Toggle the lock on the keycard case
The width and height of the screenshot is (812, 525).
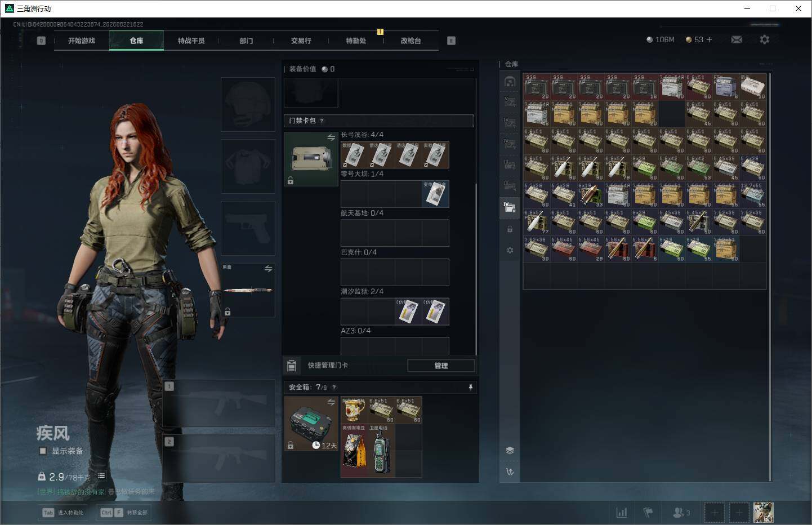coord(291,181)
